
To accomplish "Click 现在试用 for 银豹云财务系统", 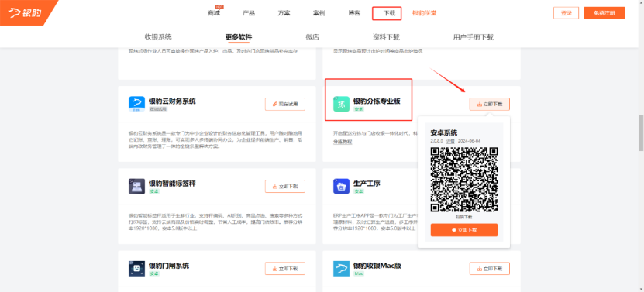I will point(285,105).
